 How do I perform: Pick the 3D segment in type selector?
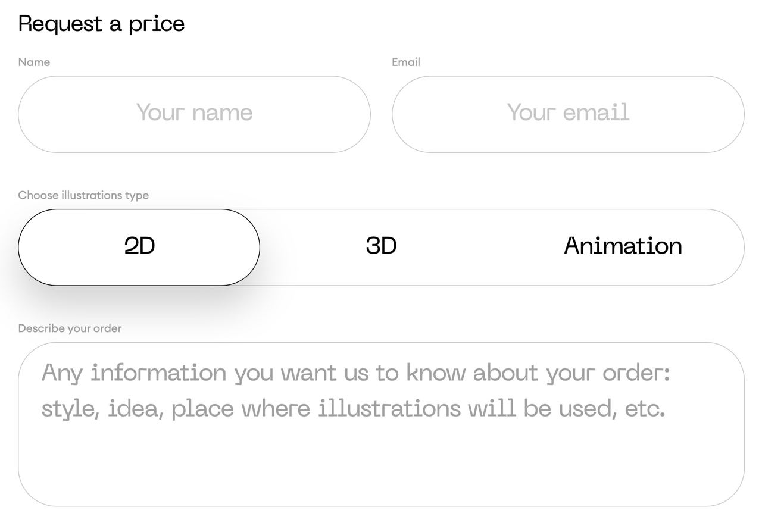pos(381,247)
